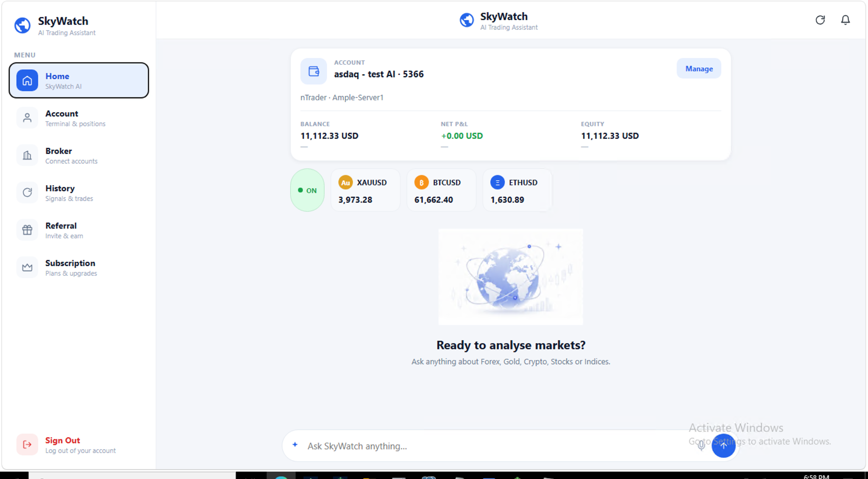Click XAUUSD price 3,973.28
The image size is (868, 479).
pyautogui.click(x=355, y=200)
